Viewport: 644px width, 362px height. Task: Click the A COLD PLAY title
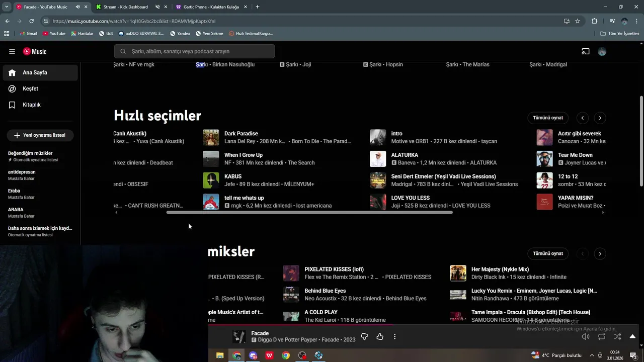tap(321, 312)
